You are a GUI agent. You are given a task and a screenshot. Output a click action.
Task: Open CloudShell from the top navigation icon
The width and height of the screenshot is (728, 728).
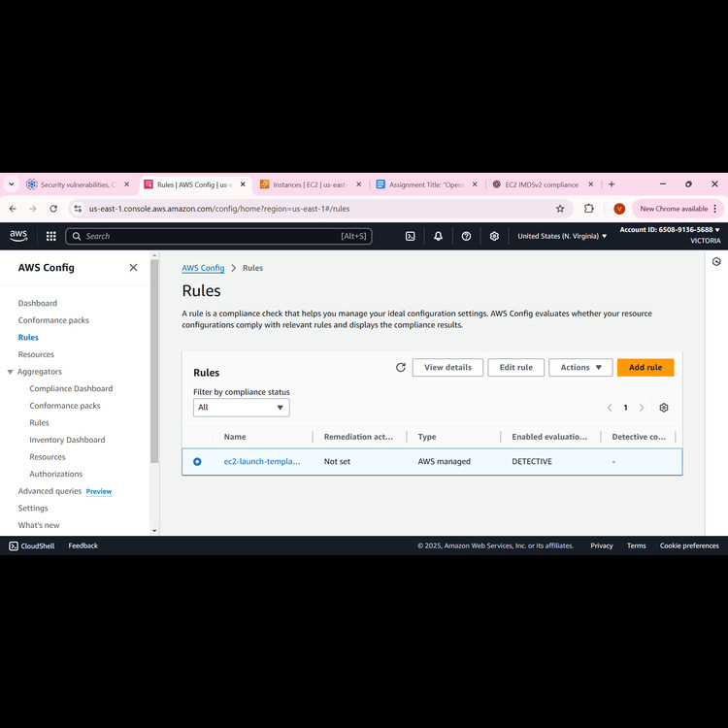410,236
